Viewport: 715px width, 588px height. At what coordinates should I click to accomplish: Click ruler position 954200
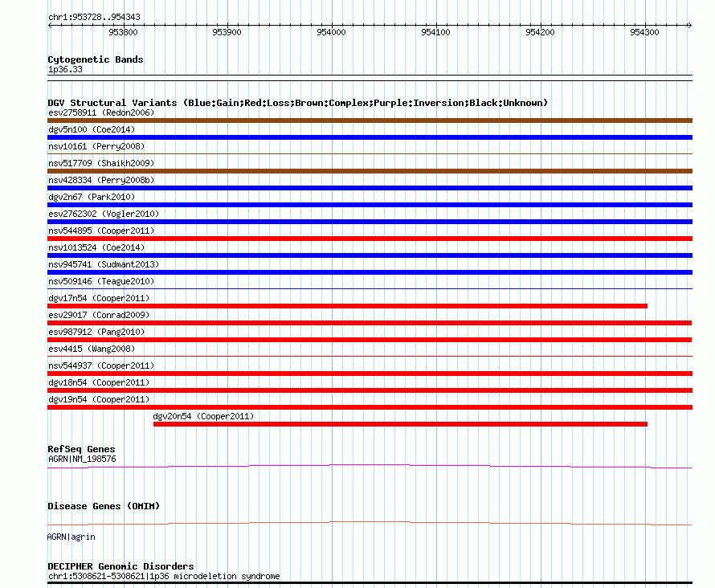click(x=541, y=32)
